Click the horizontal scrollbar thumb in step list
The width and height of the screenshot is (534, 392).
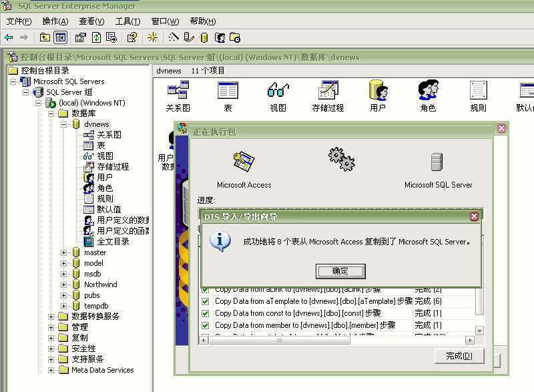click(x=279, y=340)
